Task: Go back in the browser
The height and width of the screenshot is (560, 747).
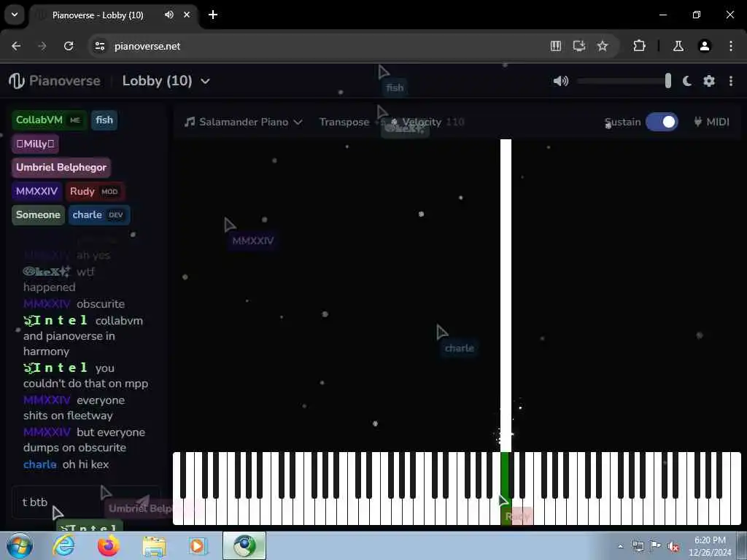Action: [16, 46]
